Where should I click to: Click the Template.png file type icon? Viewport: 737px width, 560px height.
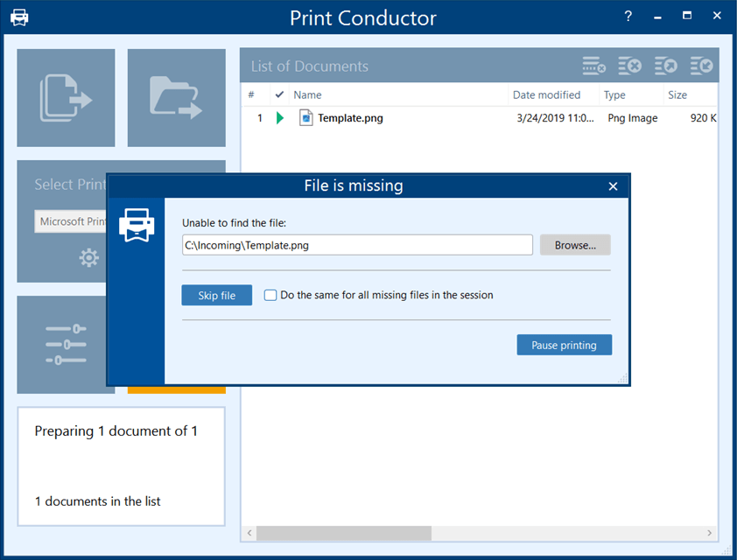click(x=306, y=118)
